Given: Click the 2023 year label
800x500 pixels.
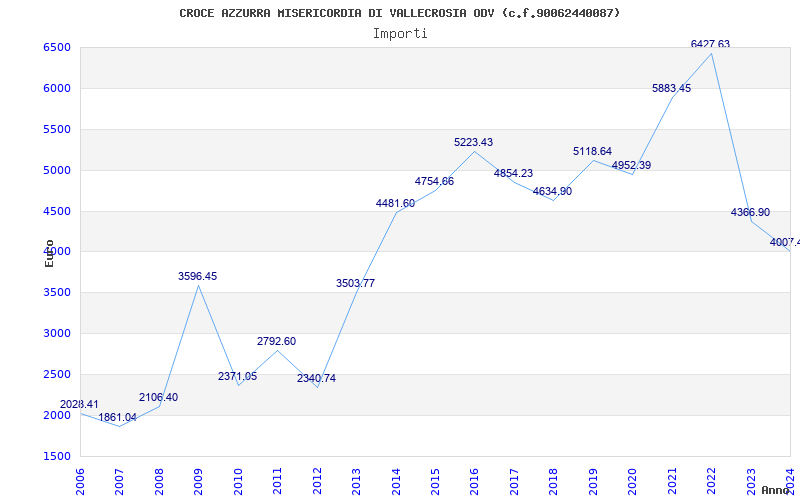Looking at the screenshot, I should (x=751, y=481).
